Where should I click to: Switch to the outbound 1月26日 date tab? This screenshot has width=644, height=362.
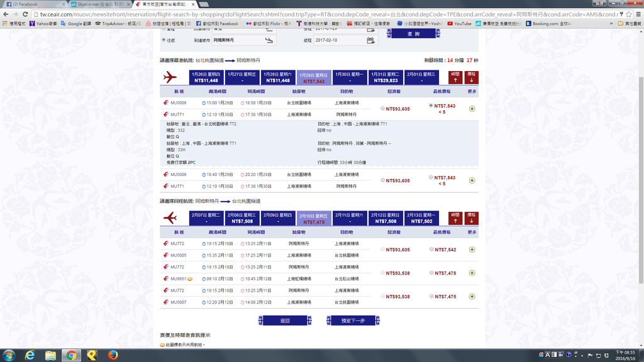pyautogui.click(x=206, y=77)
